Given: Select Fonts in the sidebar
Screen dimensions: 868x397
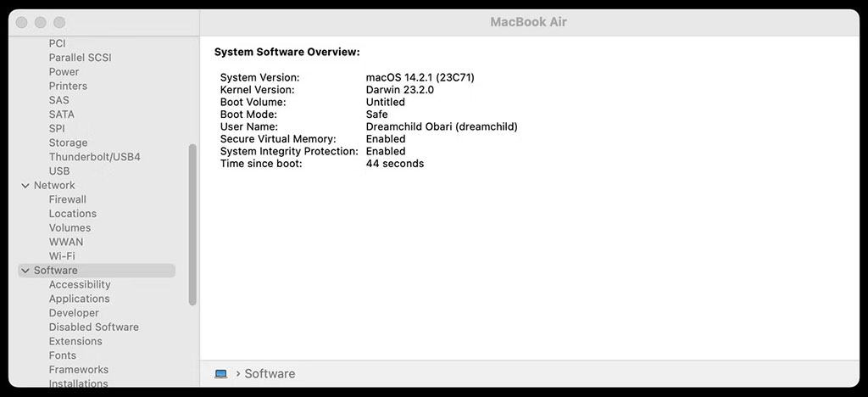Looking at the screenshot, I should tap(63, 355).
